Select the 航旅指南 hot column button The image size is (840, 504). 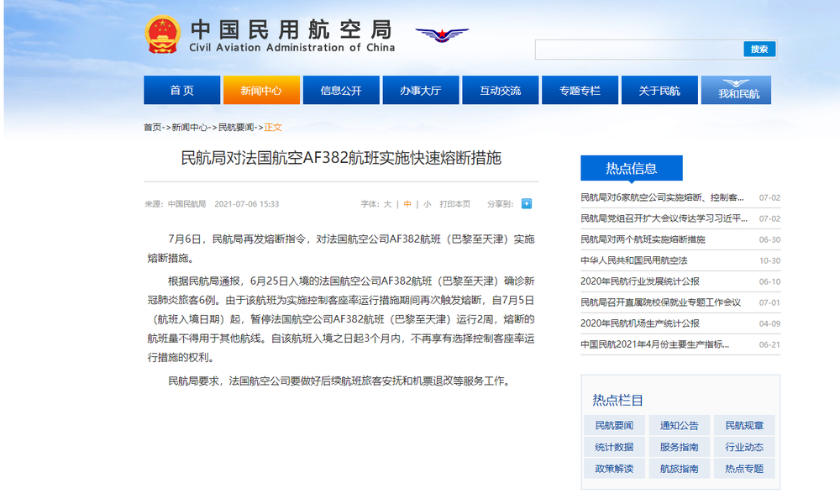pyautogui.click(x=679, y=469)
